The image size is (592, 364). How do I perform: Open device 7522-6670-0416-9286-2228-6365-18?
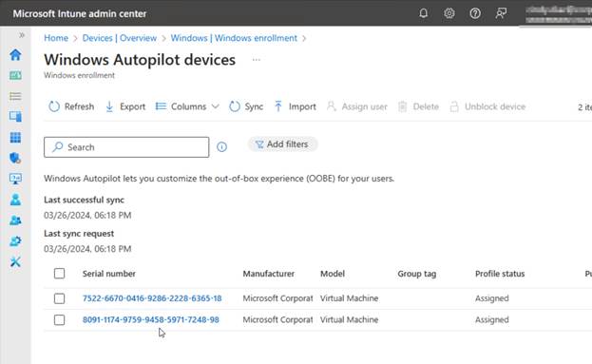pyautogui.click(x=152, y=298)
